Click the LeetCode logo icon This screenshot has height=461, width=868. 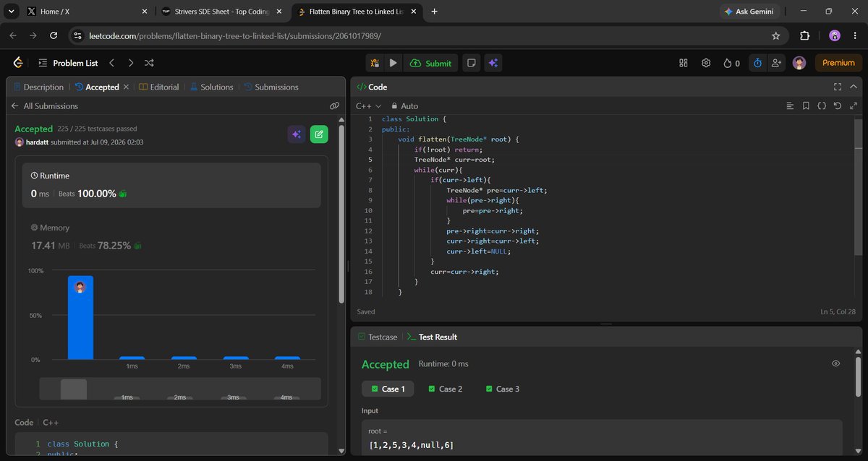tap(18, 63)
